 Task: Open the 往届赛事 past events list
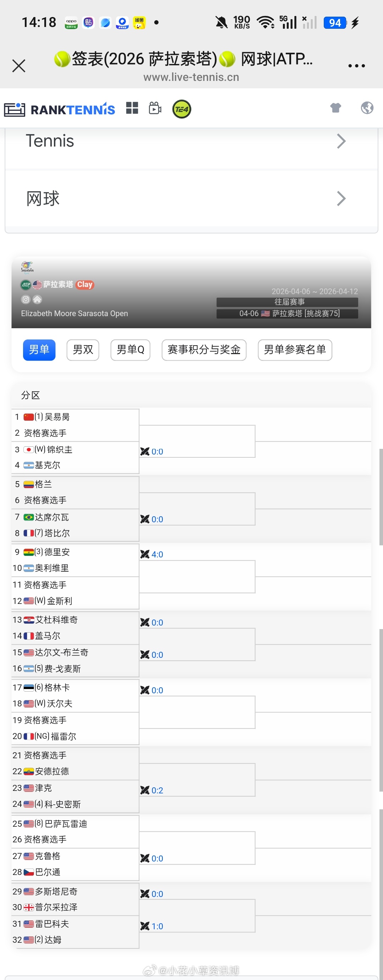click(x=287, y=302)
